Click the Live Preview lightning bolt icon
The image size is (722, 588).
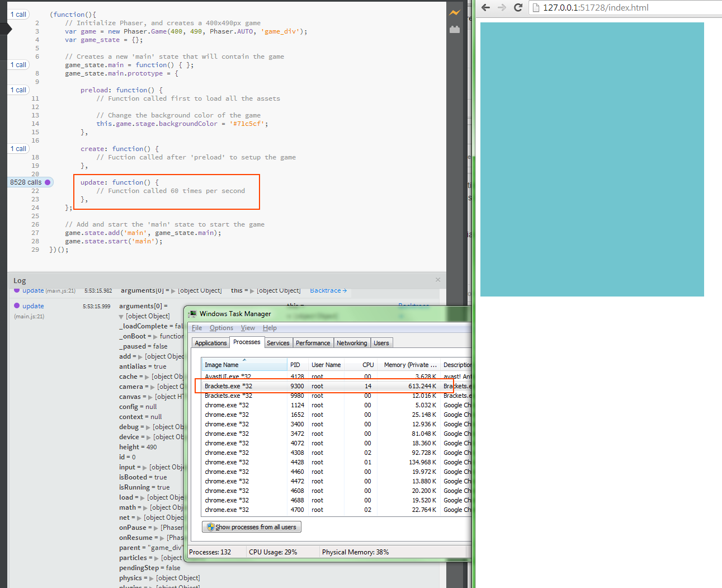455,12
